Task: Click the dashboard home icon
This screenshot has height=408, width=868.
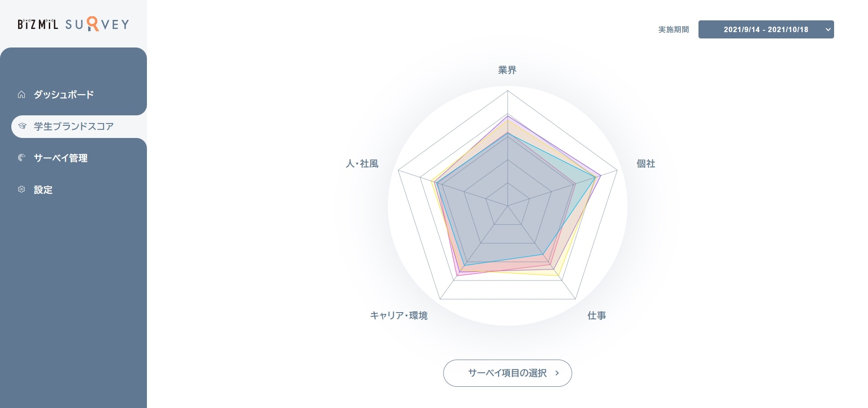Action: point(21,95)
